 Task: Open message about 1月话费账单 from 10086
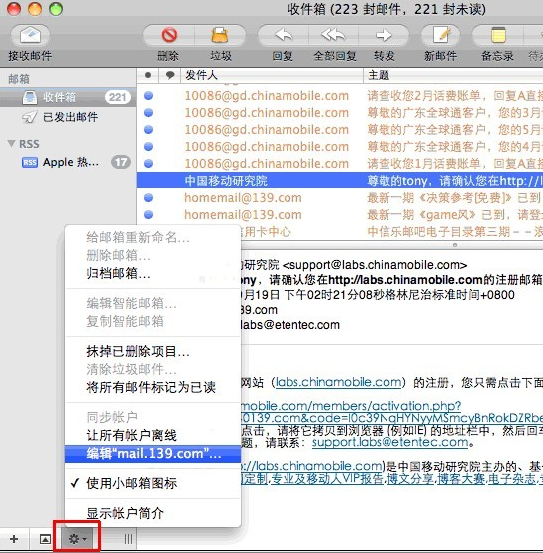tap(340, 163)
